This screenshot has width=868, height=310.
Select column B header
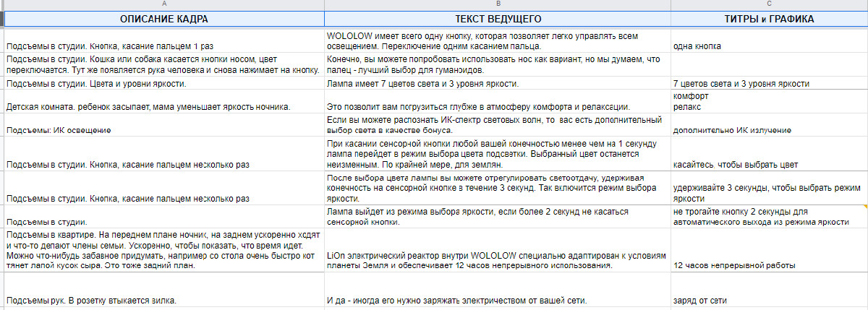498,4
